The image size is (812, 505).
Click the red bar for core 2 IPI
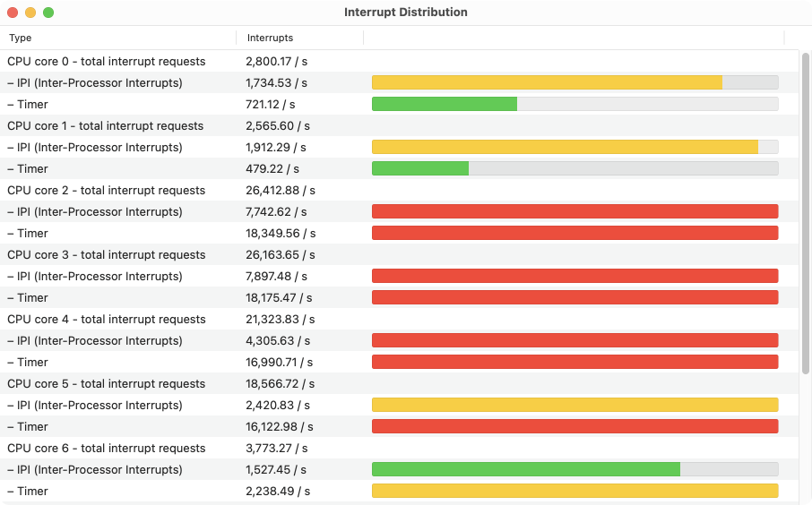tap(574, 211)
